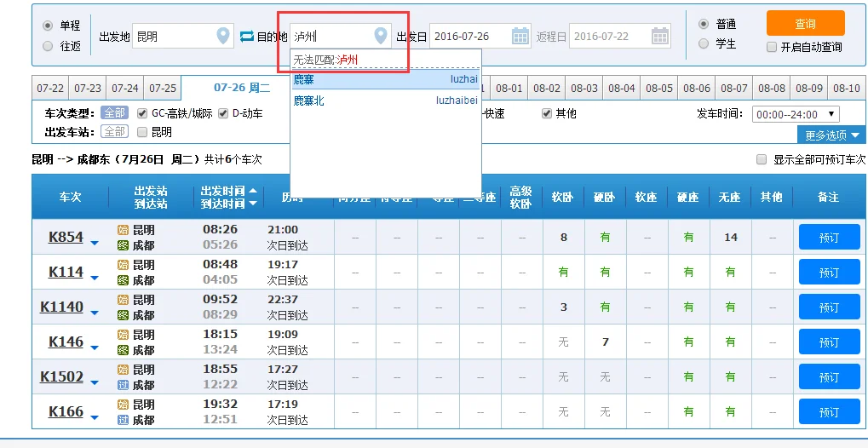868x448 pixels.
Task: Check the 昆明 departure station checkbox
Action: click(x=141, y=132)
